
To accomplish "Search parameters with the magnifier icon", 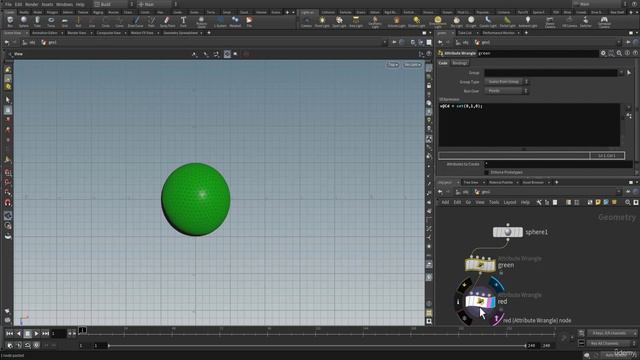I will pyautogui.click(x=619, y=53).
